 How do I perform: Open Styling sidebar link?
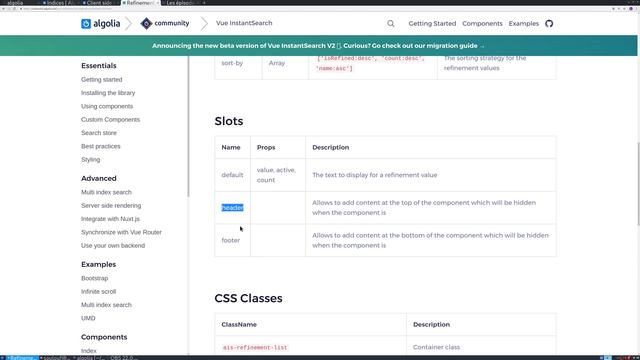coord(90,160)
